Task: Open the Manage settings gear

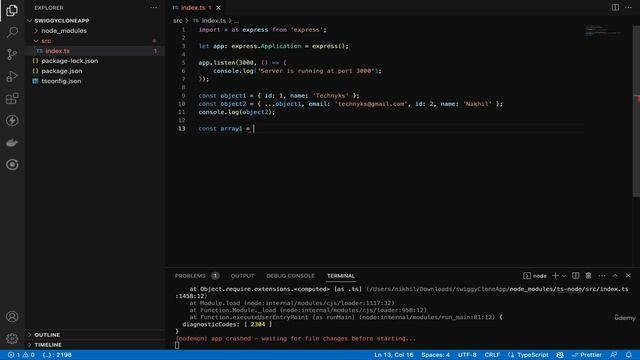Action: [12, 338]
